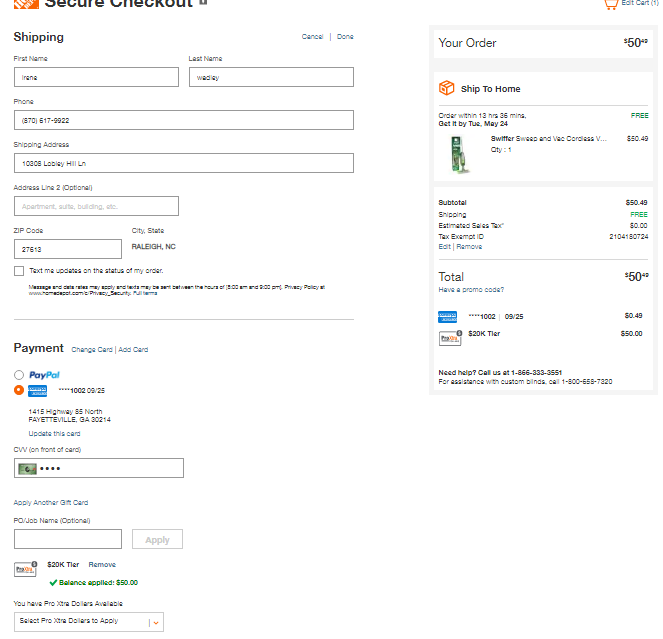The image size is (663, 639).
Task: Click the PayPal logo
Action: [44, 375]
